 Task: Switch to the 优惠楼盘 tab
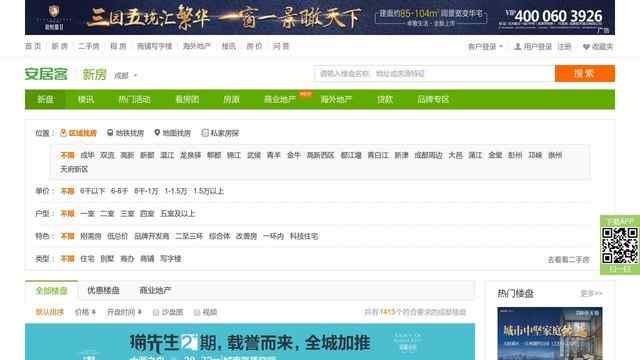[103, 291]
